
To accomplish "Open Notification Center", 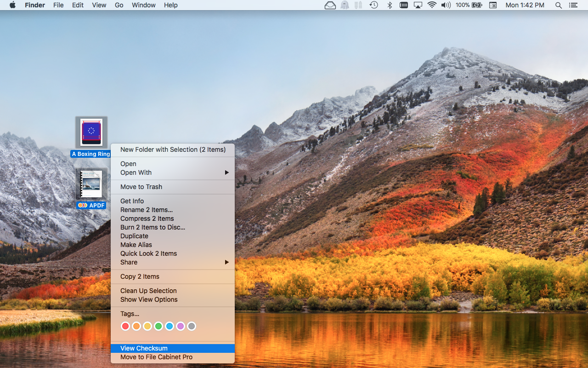I will point(573,5).
